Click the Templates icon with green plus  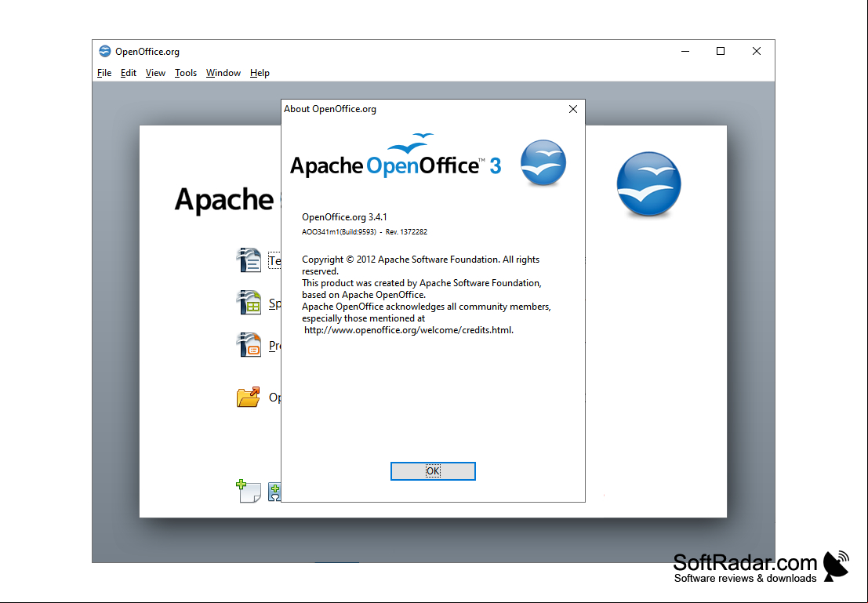click(249, 491)
